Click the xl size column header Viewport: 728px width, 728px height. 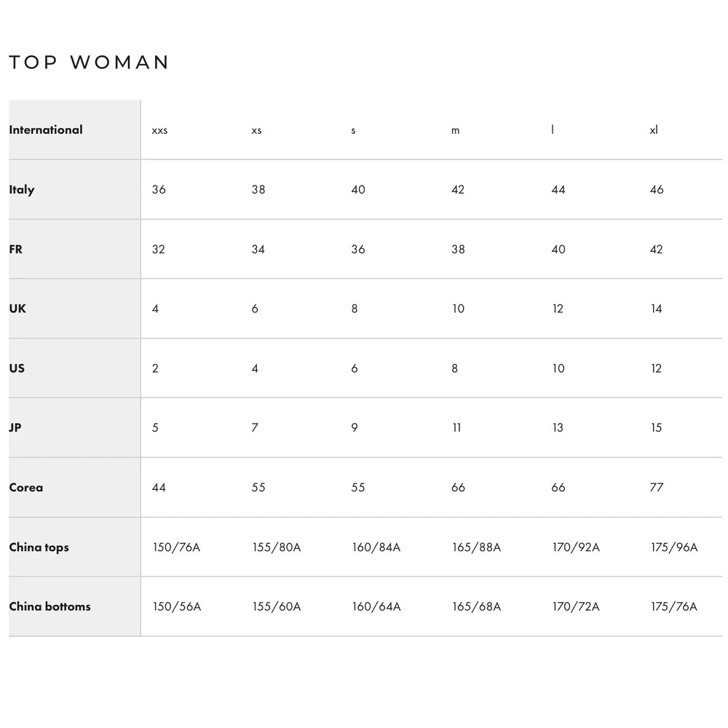(654, 130)
